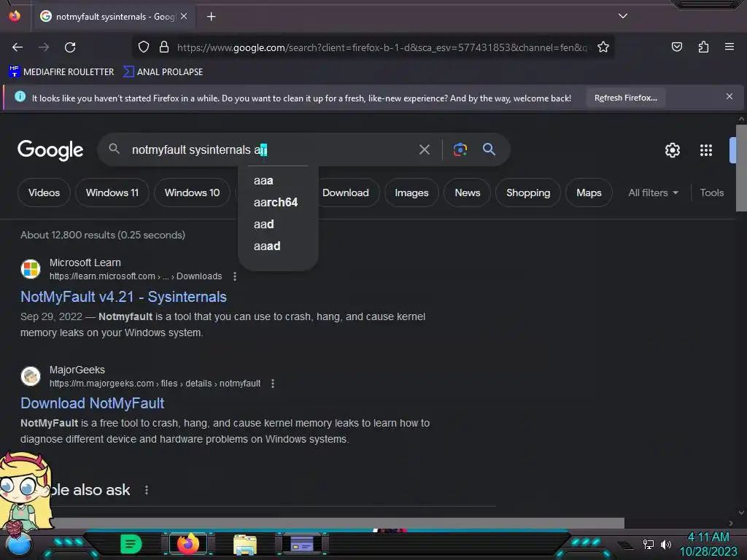This screenshot has height=560, width=747.
Task: Open the volume speaker tray icon
Action: tap(665, 544)
